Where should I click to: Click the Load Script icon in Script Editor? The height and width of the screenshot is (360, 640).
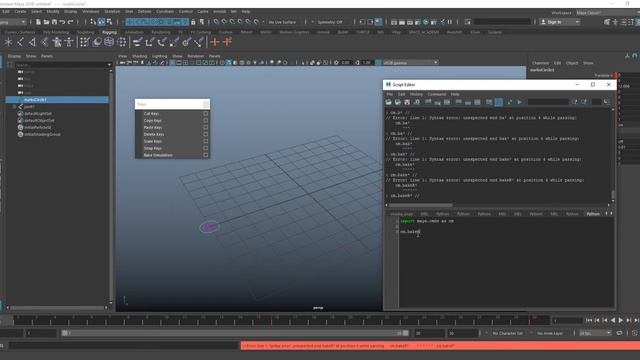coord(389,102)
